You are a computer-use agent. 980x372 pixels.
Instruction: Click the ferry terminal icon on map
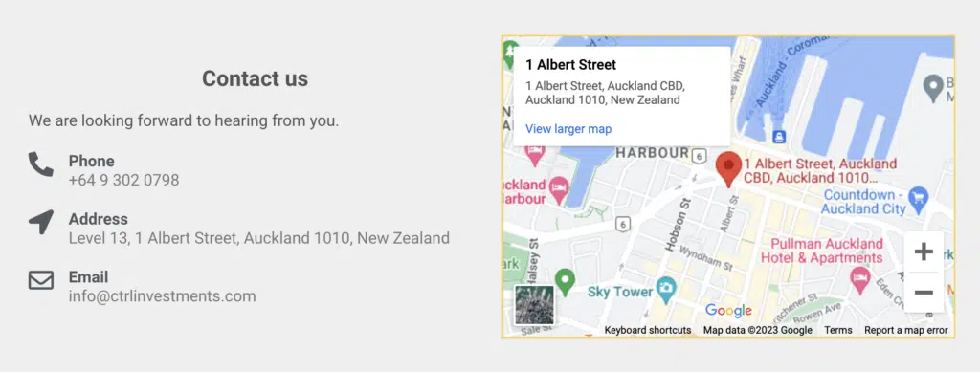(x=778, y=136)
